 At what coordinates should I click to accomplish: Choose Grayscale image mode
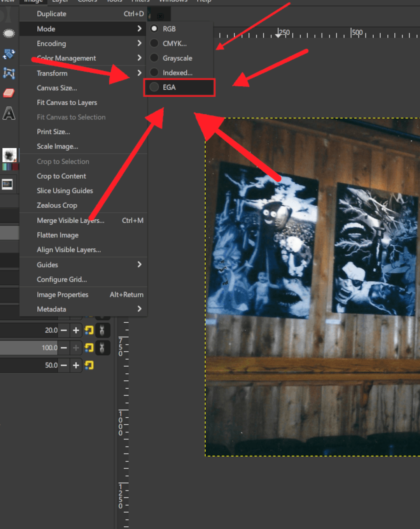click(x=177, y=58)
